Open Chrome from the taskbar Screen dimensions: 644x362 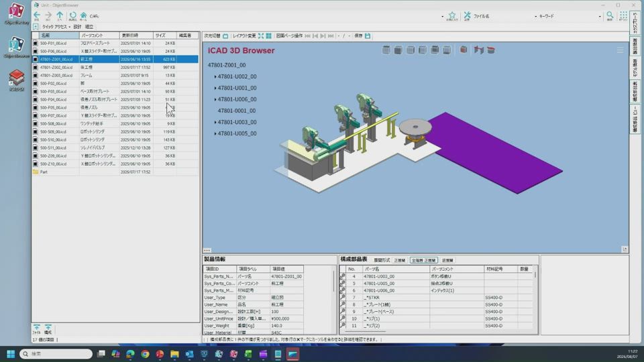(145, 354)
